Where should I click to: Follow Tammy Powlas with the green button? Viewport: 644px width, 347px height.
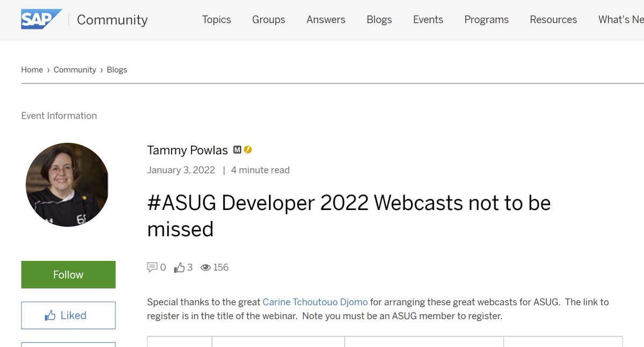(68, 274)
